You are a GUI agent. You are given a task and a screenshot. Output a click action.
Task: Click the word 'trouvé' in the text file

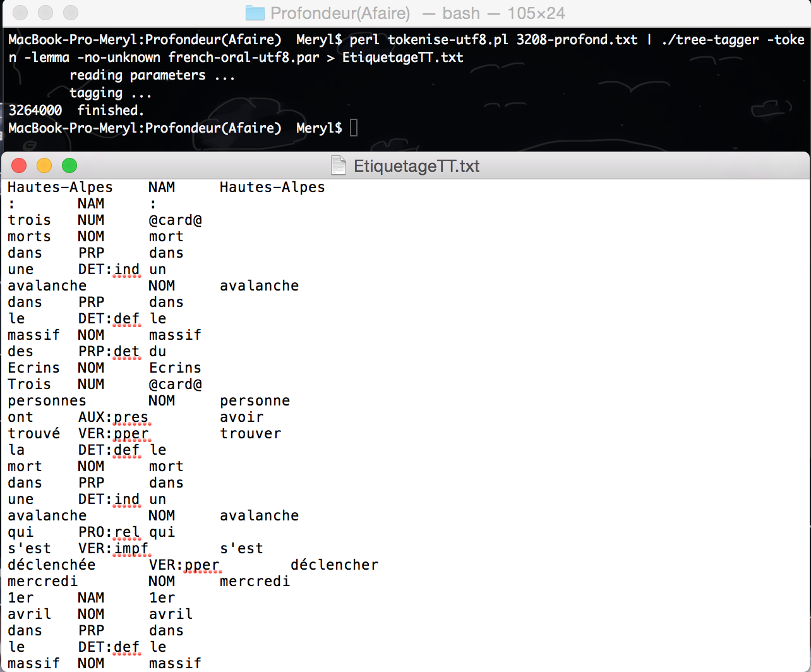[x=34, y=434]
